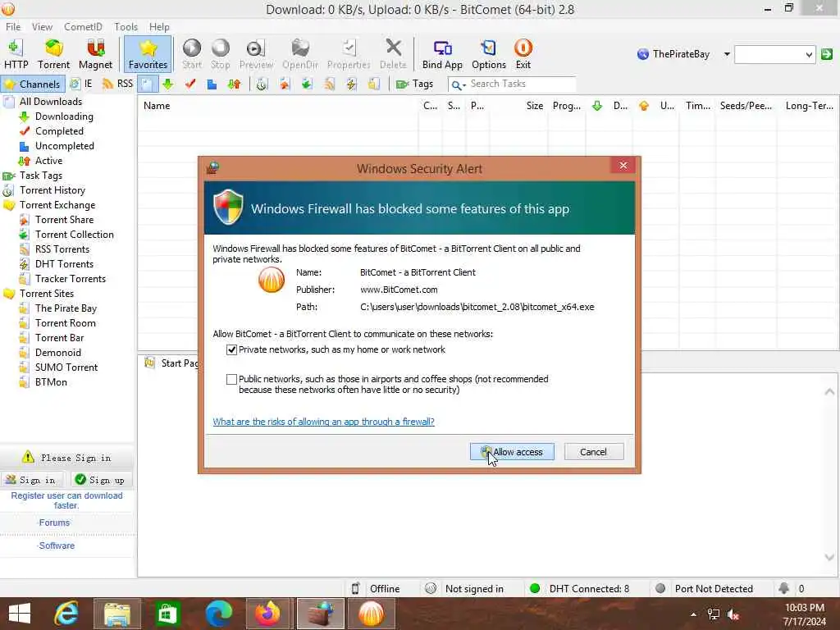Click the Sign in button
The image size is (840, 630).
point(32,480)
